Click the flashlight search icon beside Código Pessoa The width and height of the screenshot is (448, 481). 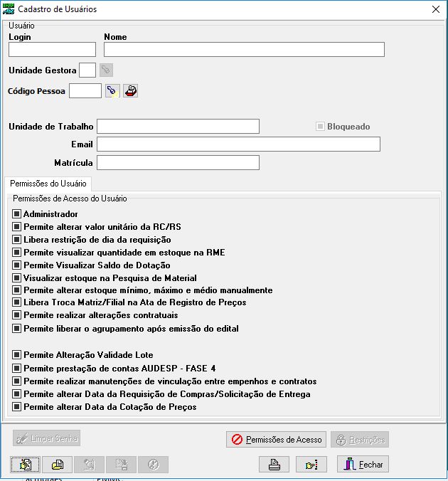(112, 90)
